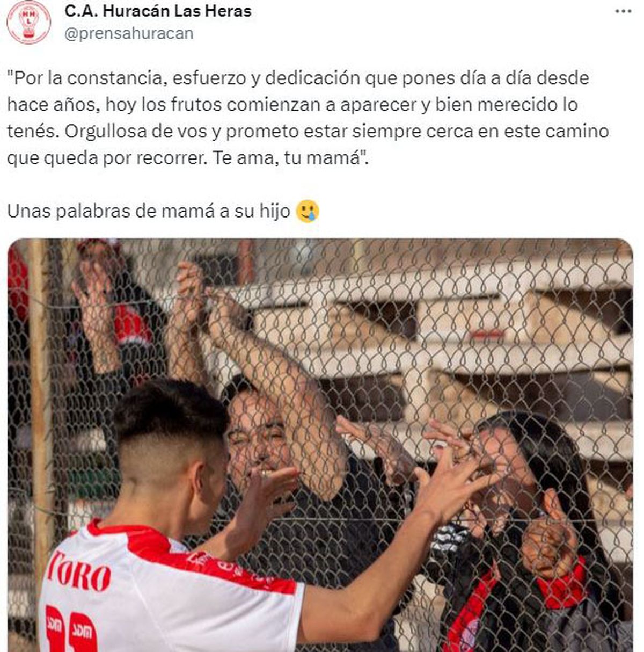Screen dimensions: 644x652
Task: Open the attached fence photo
Action: click(320, 445)
